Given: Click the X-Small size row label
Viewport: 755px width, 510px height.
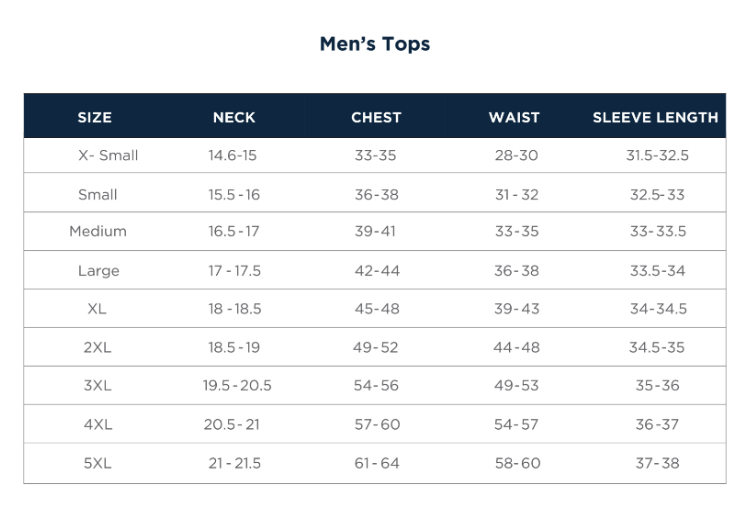Looking at the screenshot, I should click(x=108, y=156).
